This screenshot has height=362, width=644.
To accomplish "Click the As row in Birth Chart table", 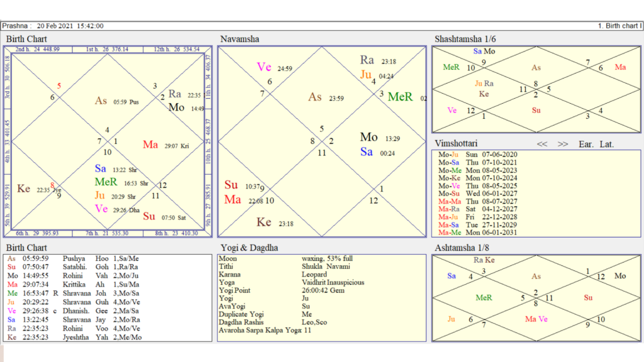I will click(x=73, y=258).
